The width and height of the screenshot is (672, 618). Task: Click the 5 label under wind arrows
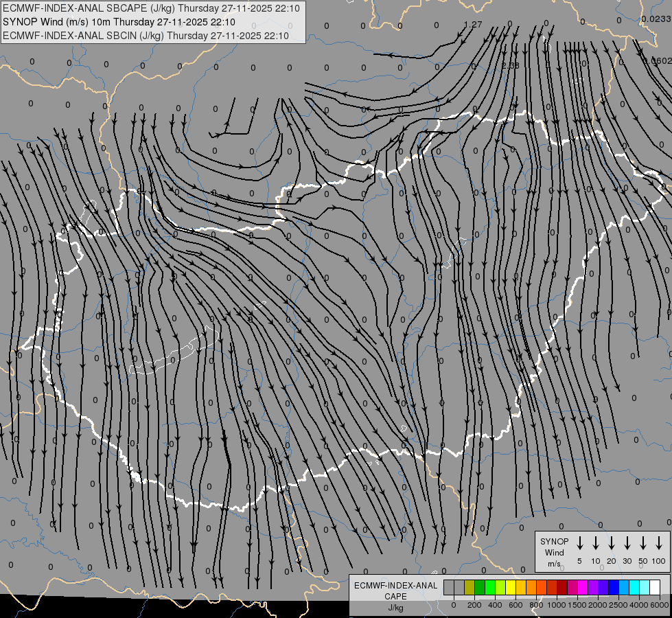click(579, 561)
